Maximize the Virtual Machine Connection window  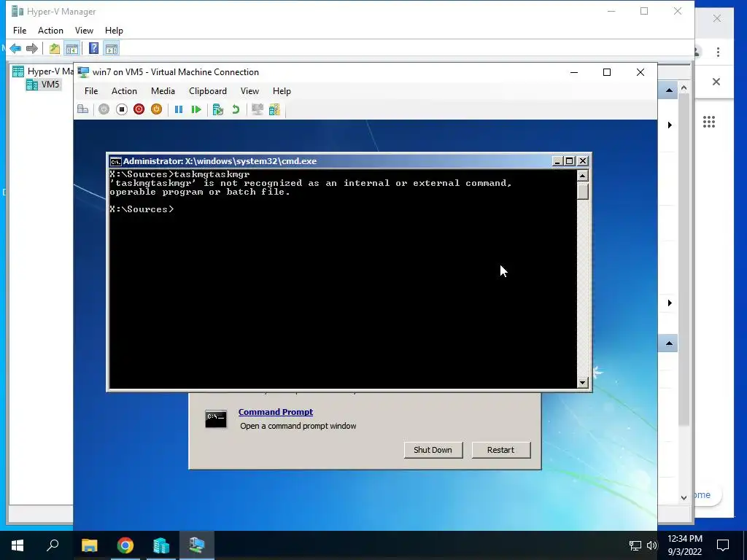pyautogui.click(x=607, y=72)
